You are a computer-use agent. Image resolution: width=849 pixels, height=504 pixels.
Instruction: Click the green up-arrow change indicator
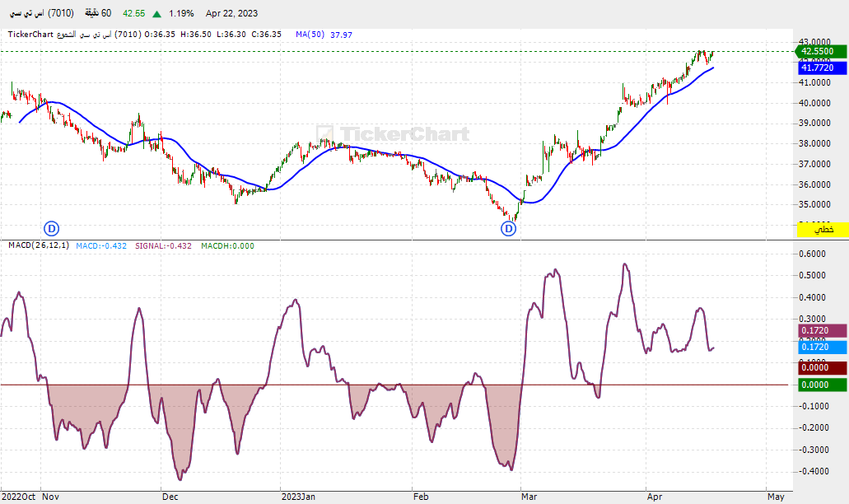pyautogui.click(x=156, y=13)
